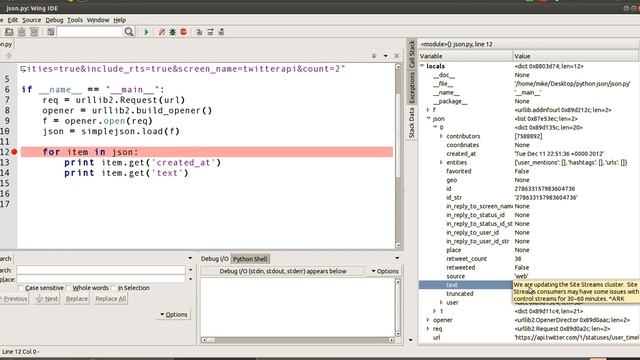Click the Step Into toolbar icon
Viewport: 640px width, 360px height.
pyautogui.click(x=199, y=32)
